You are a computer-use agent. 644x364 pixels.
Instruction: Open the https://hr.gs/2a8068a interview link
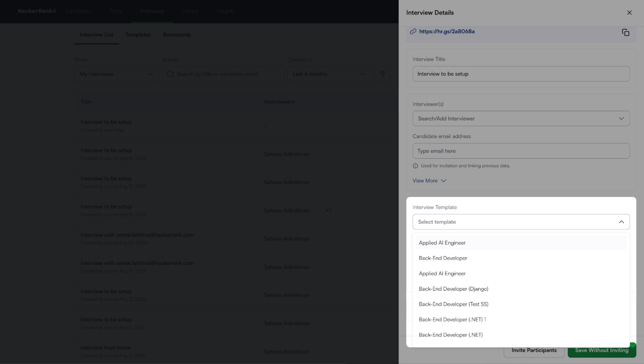click(x=447, y=32)
